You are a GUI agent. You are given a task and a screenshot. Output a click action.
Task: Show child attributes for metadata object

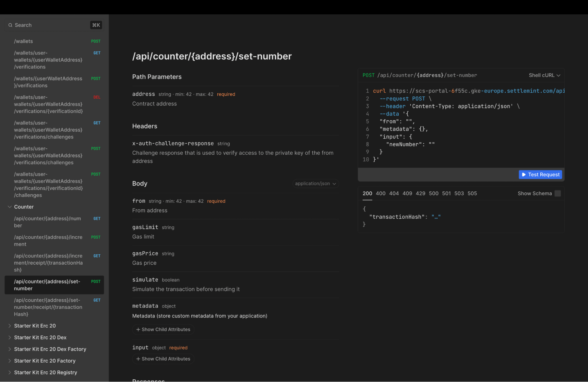163,330
